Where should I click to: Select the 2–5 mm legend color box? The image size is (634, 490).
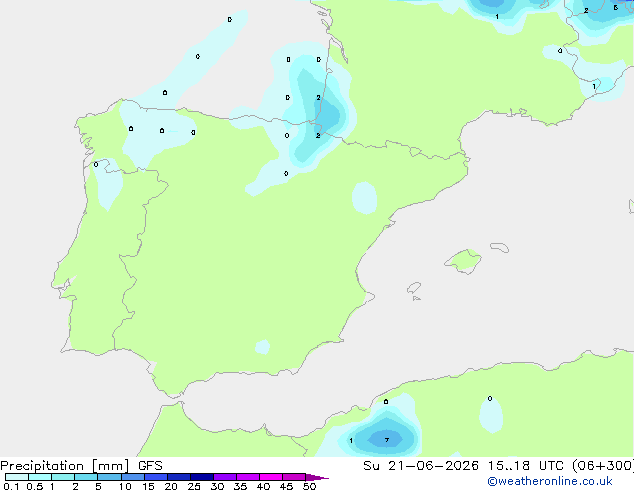[x=86, y=477]
